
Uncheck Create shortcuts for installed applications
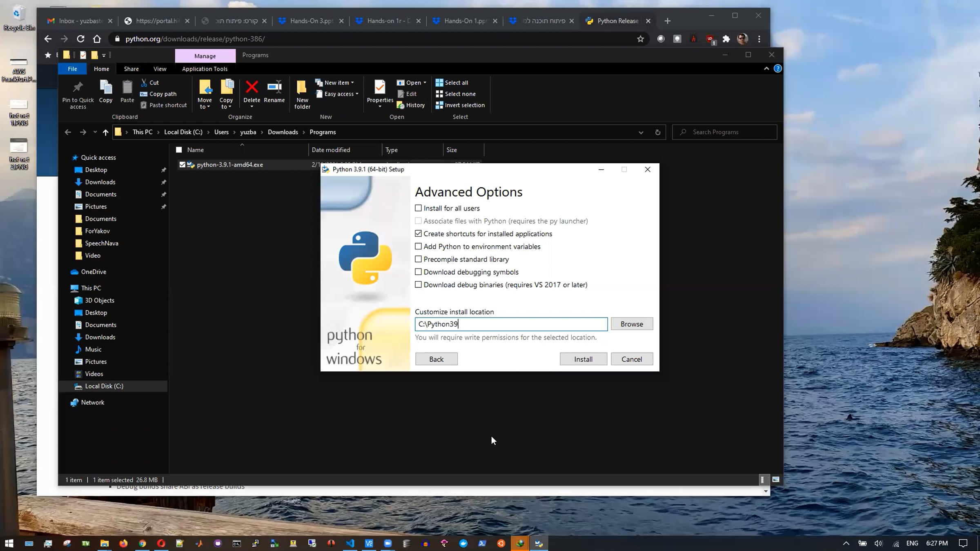(418, 233)
